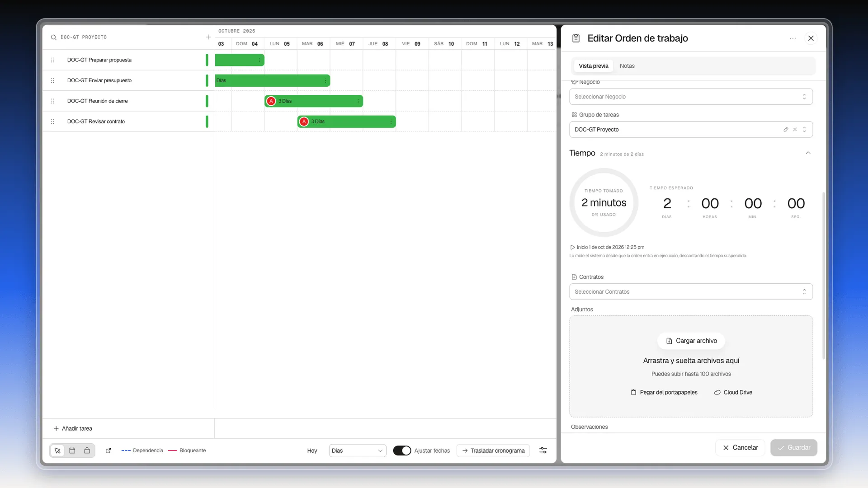
Task: Click the horas value in Tiempo esperado
Action: click(710, 204)
